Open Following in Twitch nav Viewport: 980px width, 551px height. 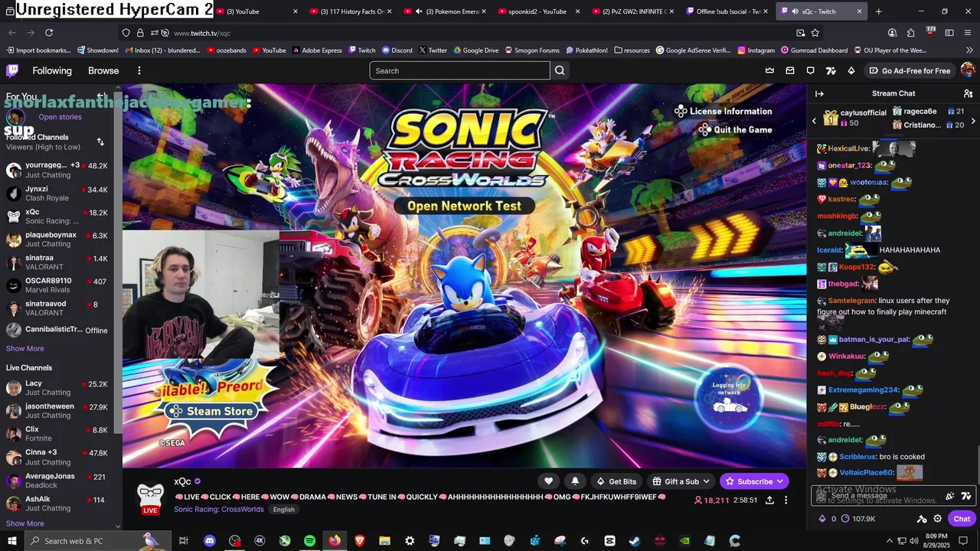pyautogui.click(x=52, y=70)
